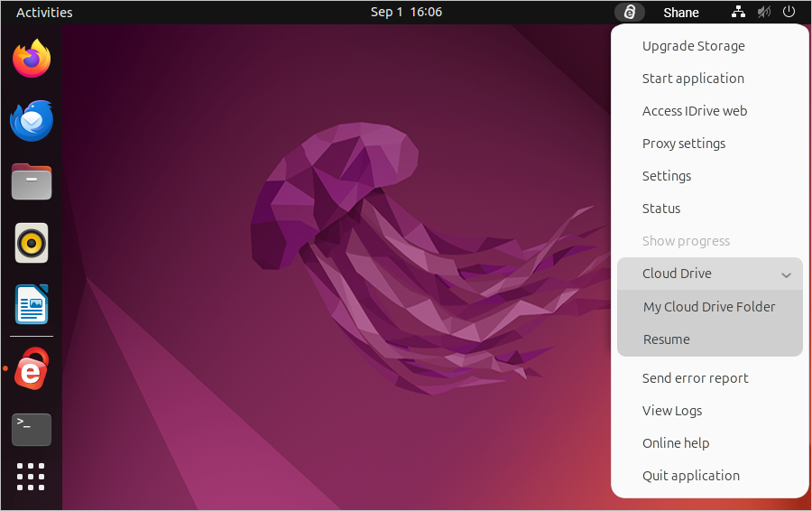Viewport: 812px width, 511px height.
Task: Launch Thunderbird mail from the dock
Action: (32, 121)
